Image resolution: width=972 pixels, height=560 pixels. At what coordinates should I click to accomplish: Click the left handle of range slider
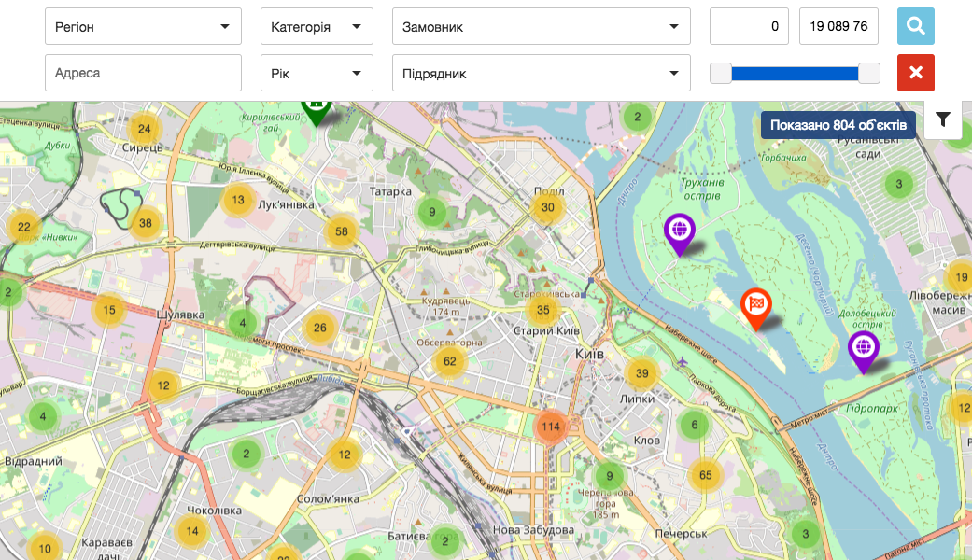[721, 74]
